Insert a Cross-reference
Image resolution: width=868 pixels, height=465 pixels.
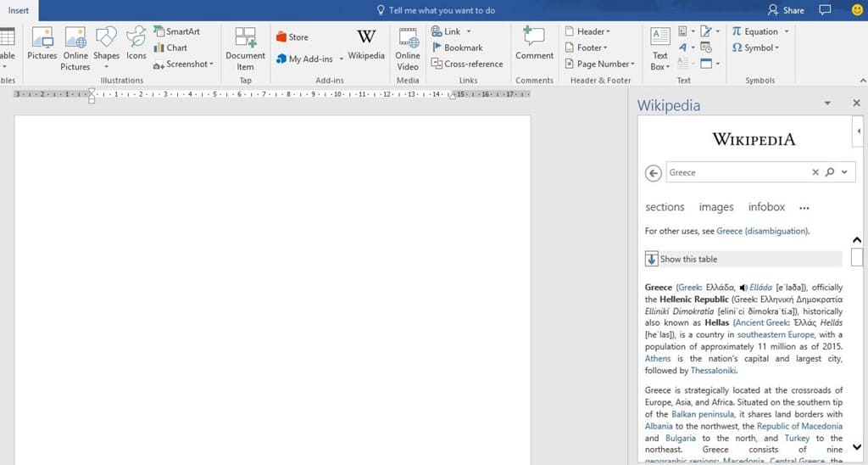tap(467, 64)
